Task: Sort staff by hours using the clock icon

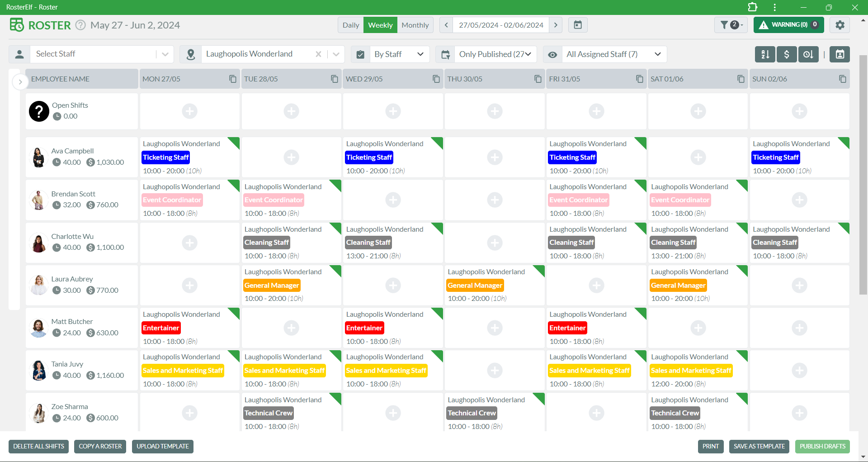Action: coord(808,54)
